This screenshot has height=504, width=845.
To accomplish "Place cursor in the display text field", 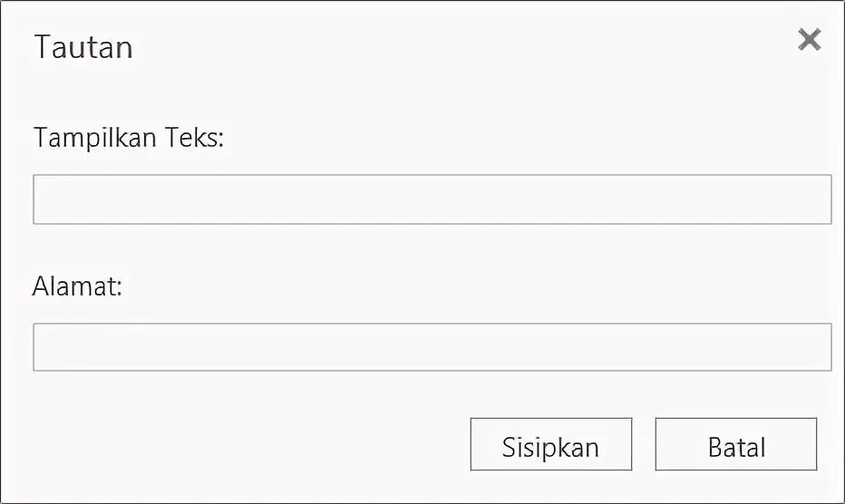I will tap(432, 199).
